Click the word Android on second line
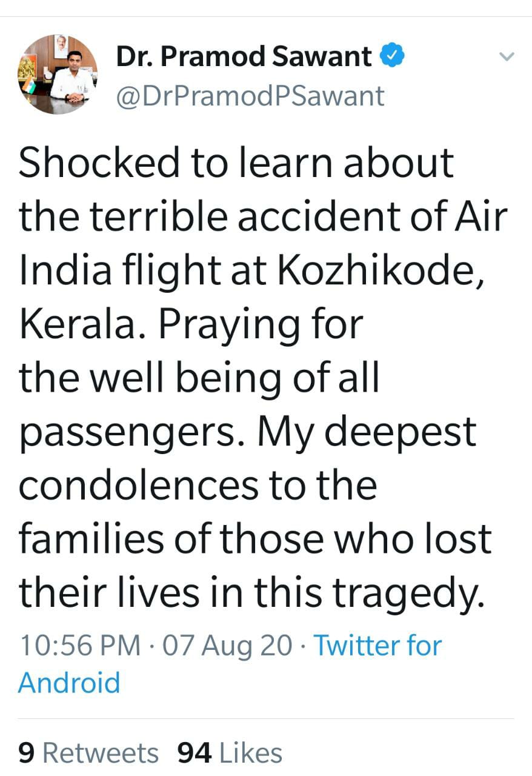The image size is (532, 776). click(x=69, y=682)
